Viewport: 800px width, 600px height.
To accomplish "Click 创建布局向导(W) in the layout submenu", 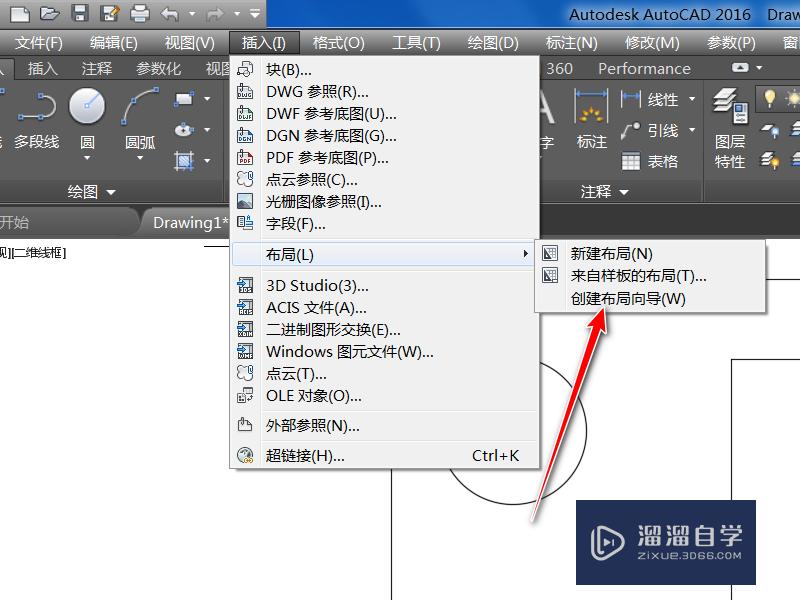I will tap(628, 298).
